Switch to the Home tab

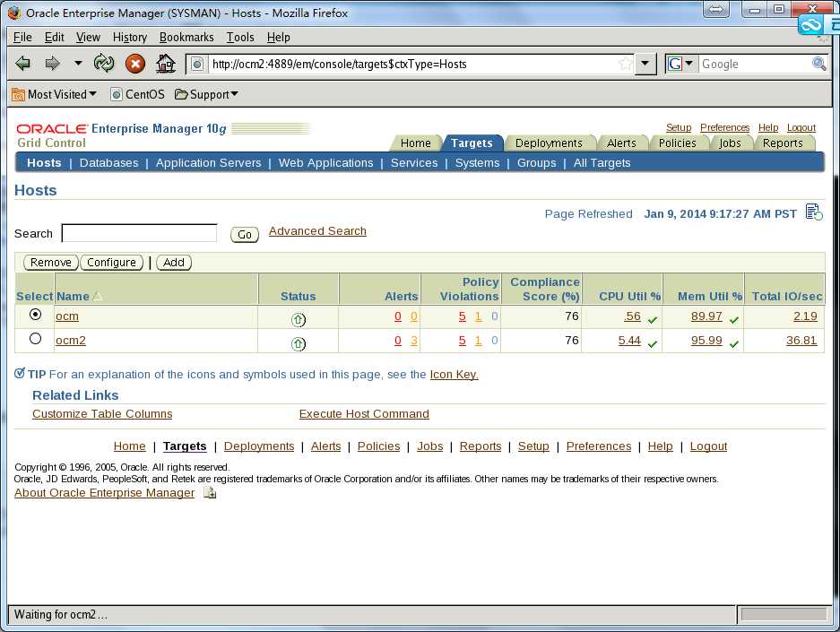416,143
